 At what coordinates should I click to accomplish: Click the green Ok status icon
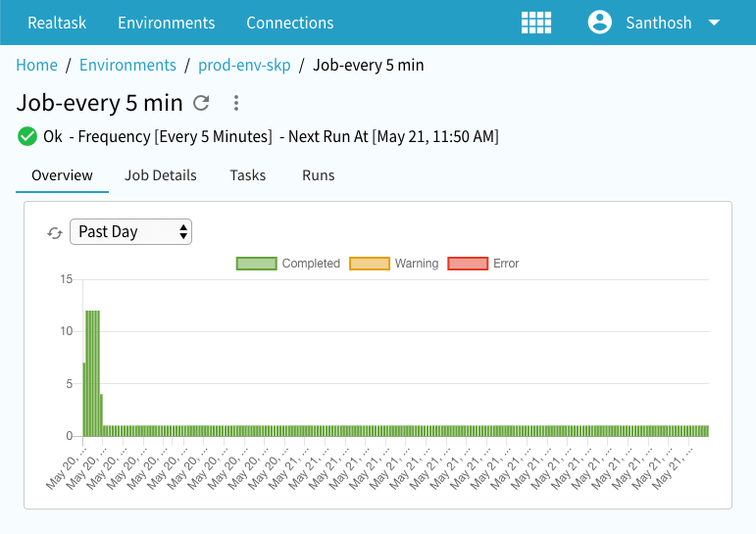(x=27, y=136)
